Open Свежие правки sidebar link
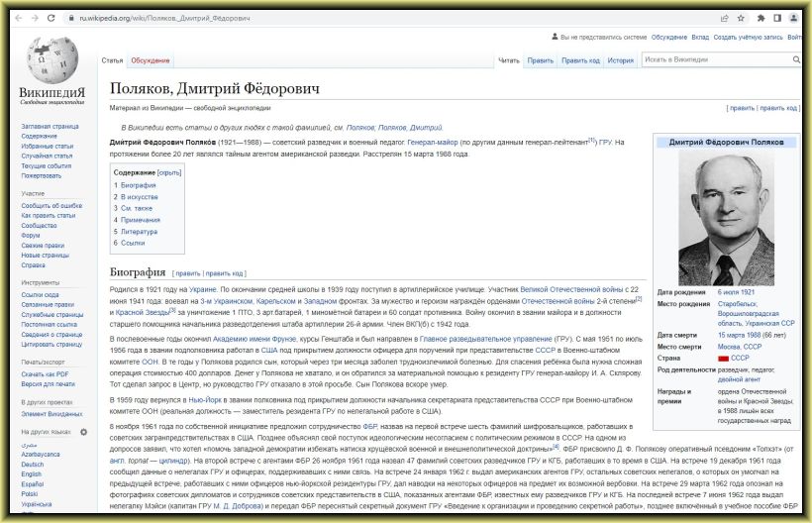 [x=43, y=246]
